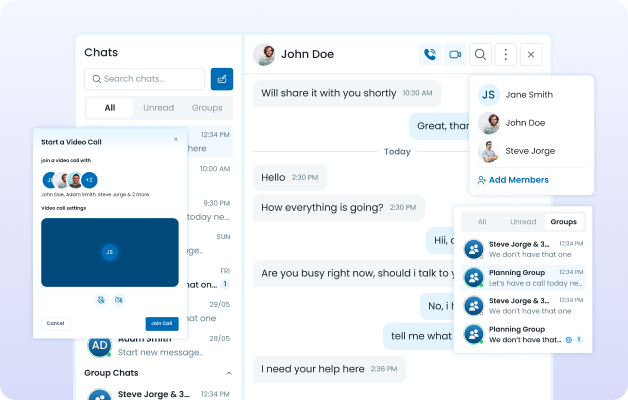Open search in the John Doe conversation
Viewport: 628px width, 400px height.
tap(481, 55)
